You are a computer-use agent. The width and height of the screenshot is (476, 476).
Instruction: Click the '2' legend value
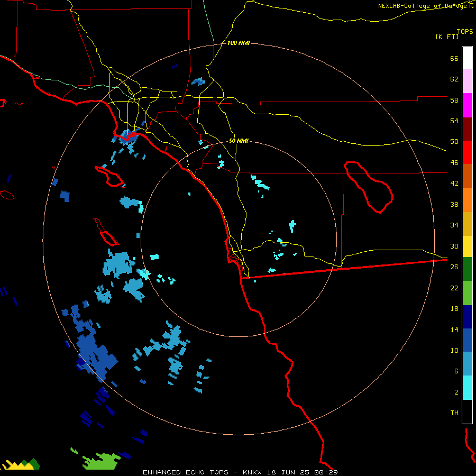[456, 392]
